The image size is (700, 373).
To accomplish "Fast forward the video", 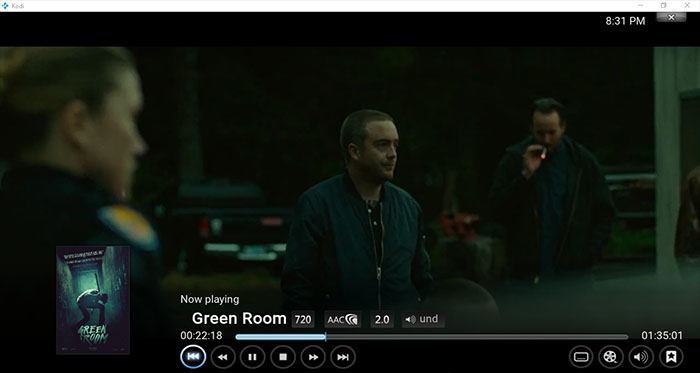I will (313, 357).
